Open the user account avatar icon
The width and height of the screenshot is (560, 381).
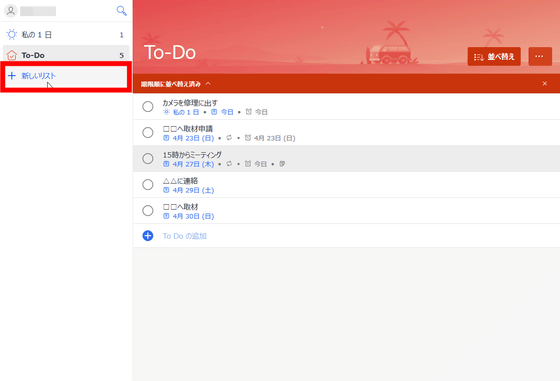(11, 11)
